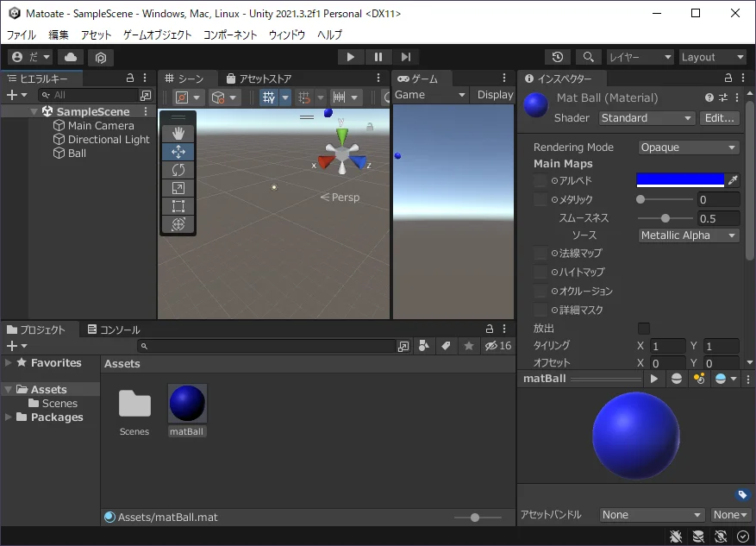756x546 pixels.
Task: Open the bug debugger icon in status bar
Action: click(676, 537)
